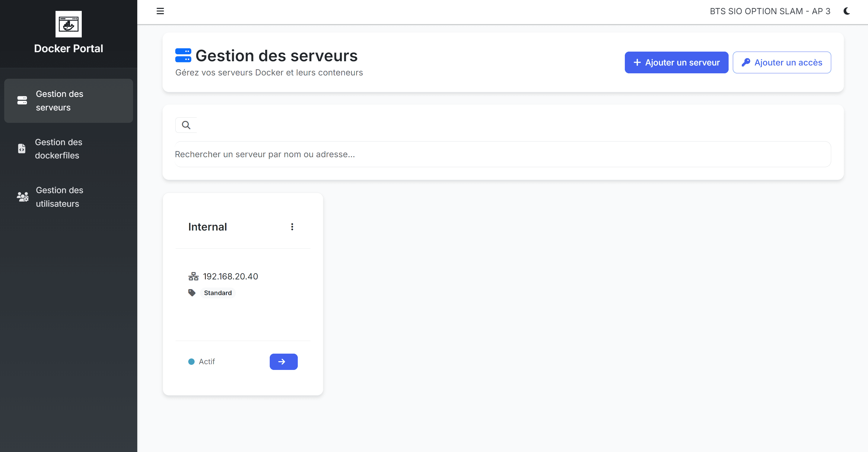The width and height of the screenshot is (868, 452).
Task: Click the server icon in sidebar
Action: tap(22, 100)
